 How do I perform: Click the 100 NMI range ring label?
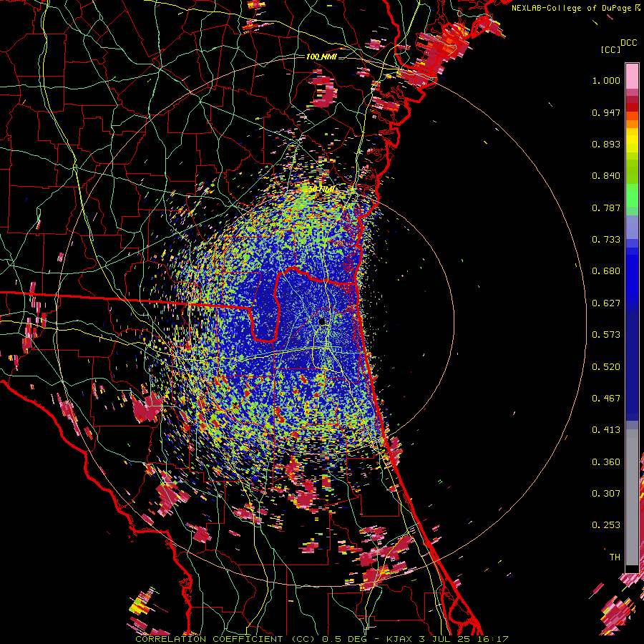click(321, 57)
